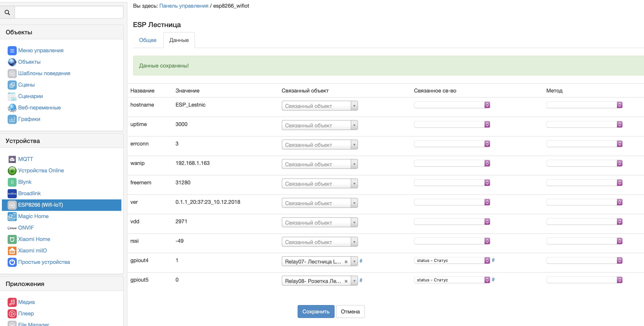Open the Magic Home icon

[12, 216]
